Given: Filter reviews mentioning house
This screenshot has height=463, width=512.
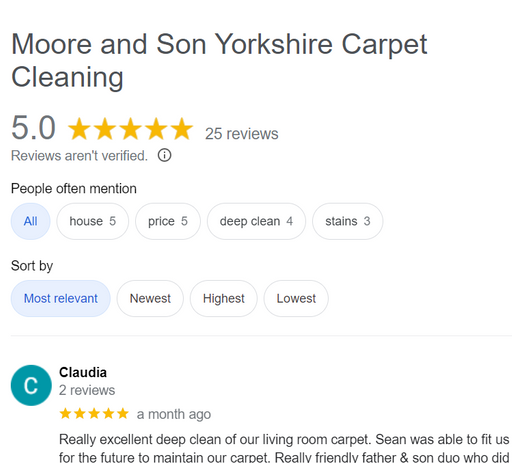Looking at the screenshot, I should (93, 221).
